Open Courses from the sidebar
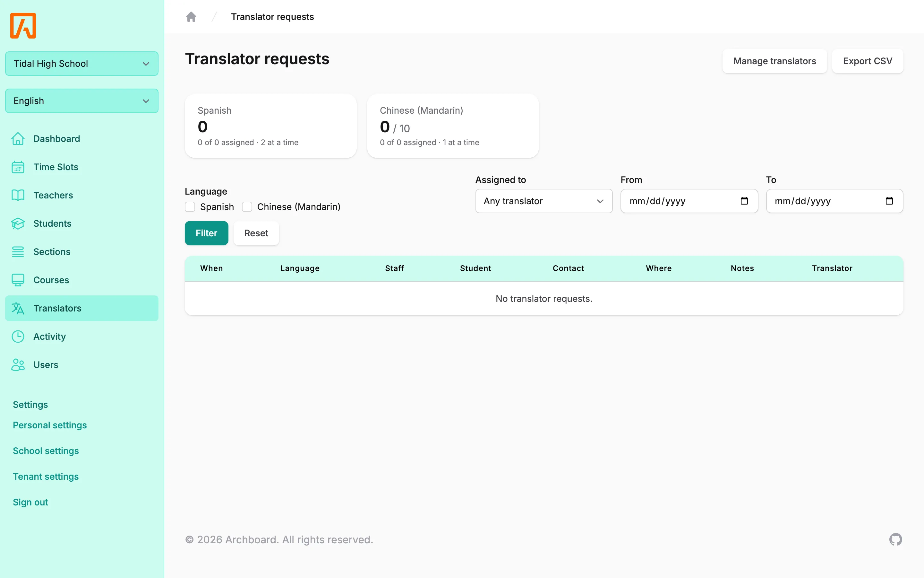This screenshot has width=924, height=578. click(82, 280)
